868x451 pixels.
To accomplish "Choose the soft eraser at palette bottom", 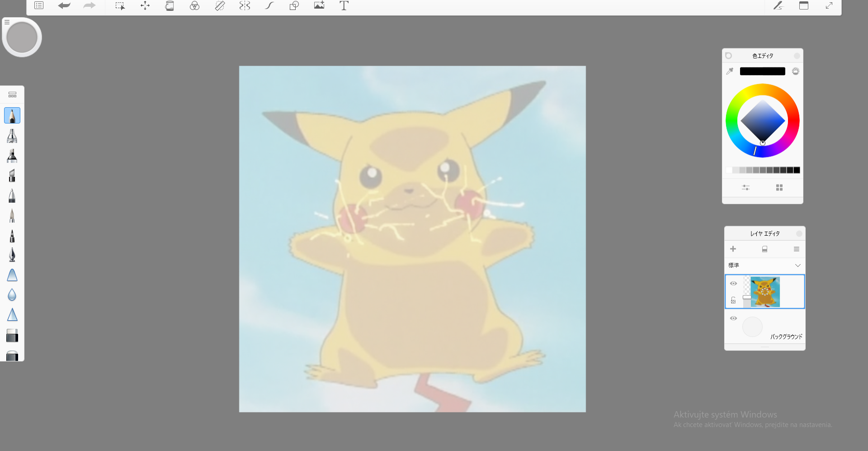I will 12,356.
